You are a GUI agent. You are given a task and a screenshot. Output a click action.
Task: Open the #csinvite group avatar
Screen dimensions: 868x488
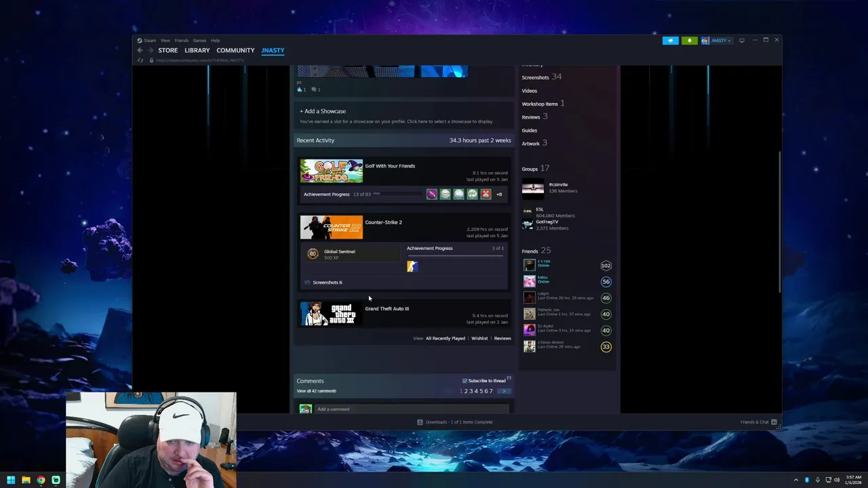point(533,188)
